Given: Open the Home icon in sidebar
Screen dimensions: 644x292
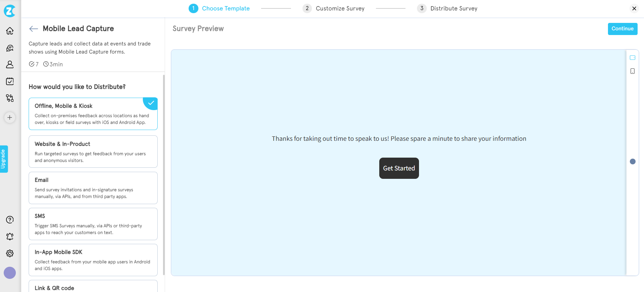Looking at the screenshot, I should (10, 31).
